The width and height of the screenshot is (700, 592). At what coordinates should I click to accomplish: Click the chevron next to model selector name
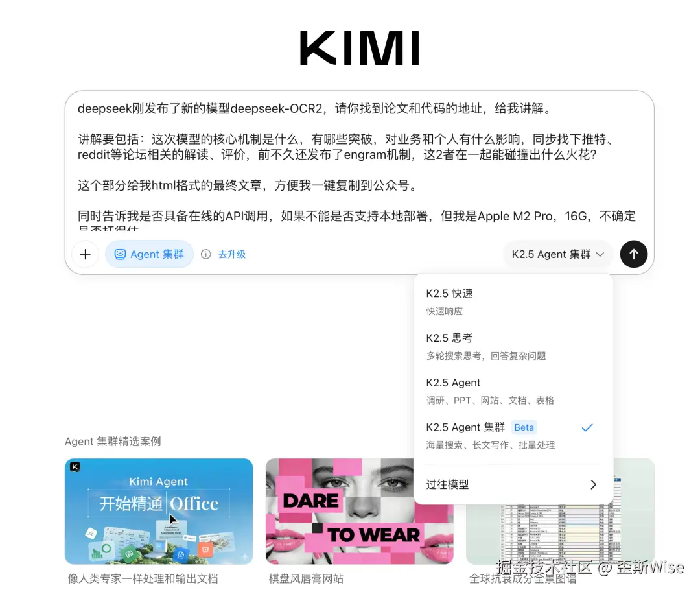(x=600, y=254)
